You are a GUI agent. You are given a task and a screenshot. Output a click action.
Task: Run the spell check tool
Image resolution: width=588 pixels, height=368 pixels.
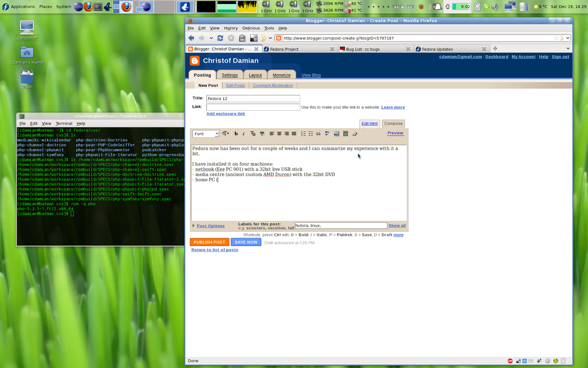(327, 134)
